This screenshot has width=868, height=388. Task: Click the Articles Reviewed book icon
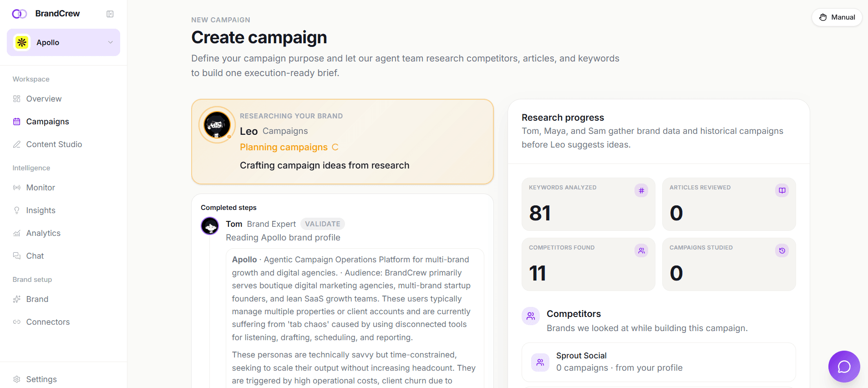tap(782, 190)
